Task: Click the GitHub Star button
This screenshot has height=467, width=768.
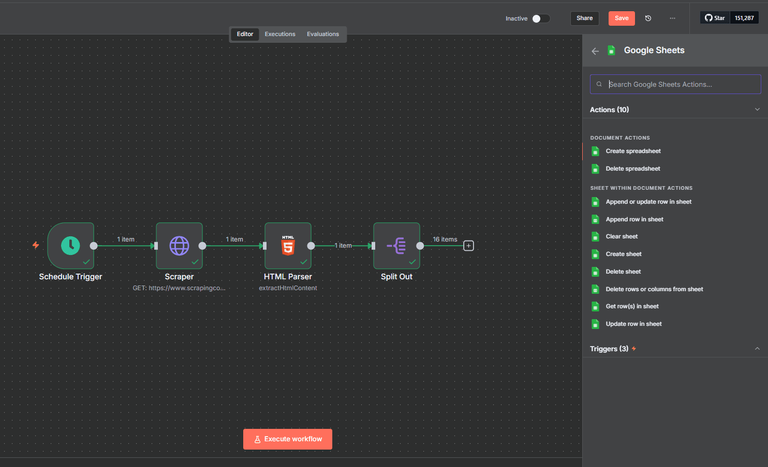Action: click(715, 18)
